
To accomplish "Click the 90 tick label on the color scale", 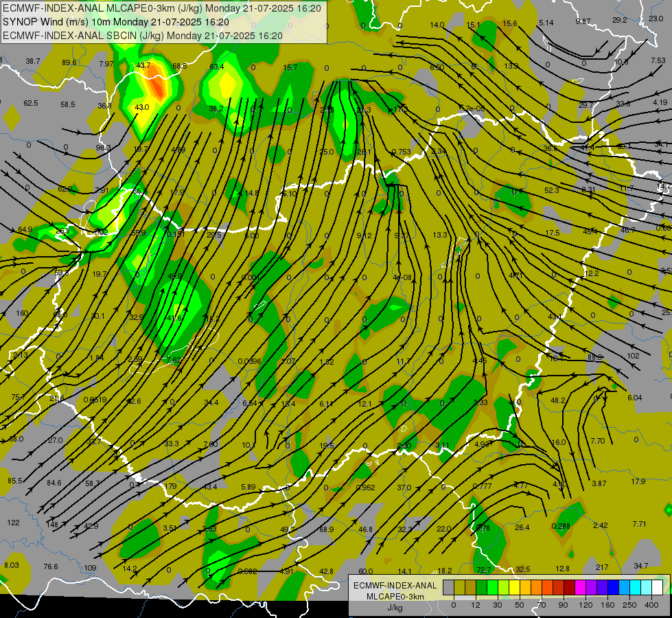I will [564, 605].
